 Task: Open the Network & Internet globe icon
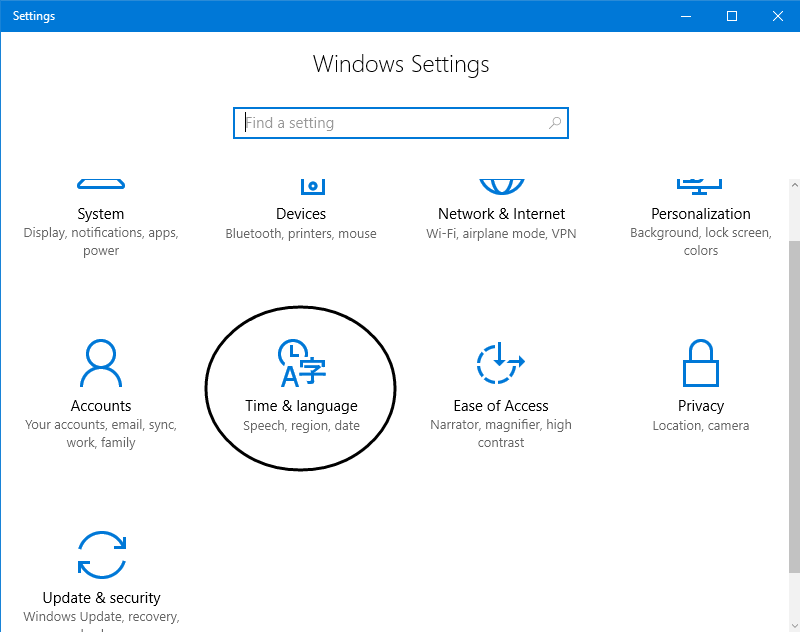[502, 187]
